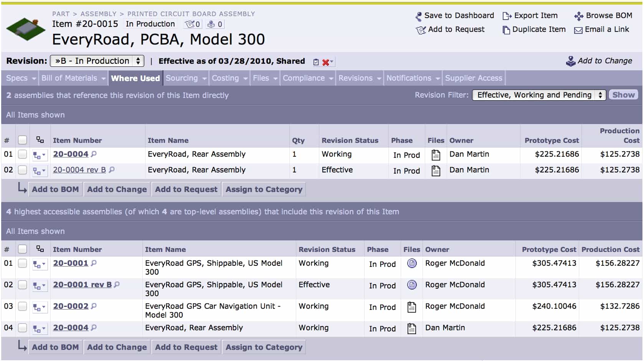
Task: Click files icon for 20-0004 row in second table
Action: click(x=411, y=329)
